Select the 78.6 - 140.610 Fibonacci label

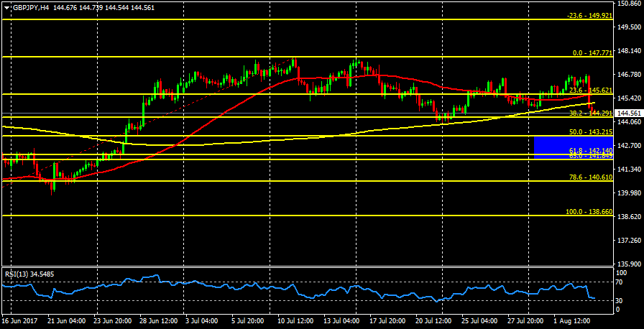(x=590, y=177)
